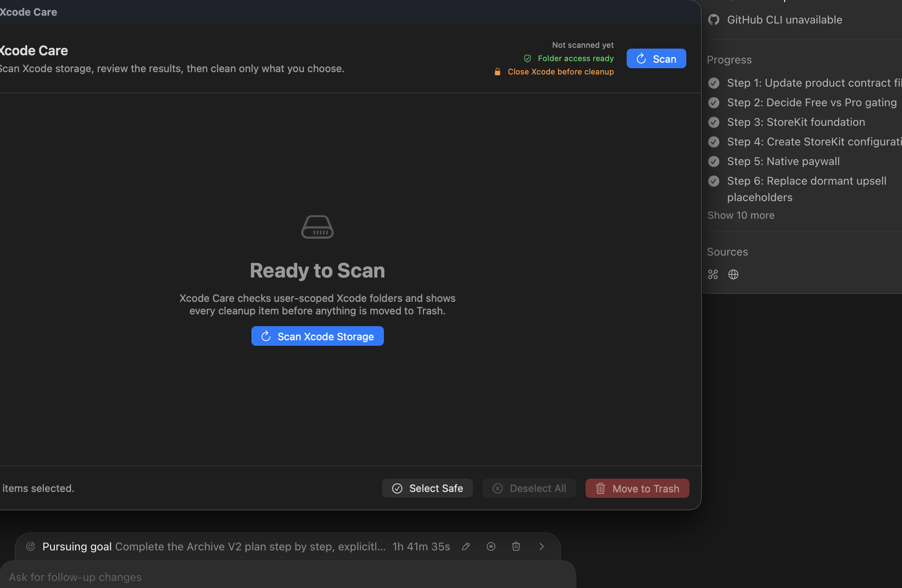The width and height of the screenshot is (902, 588).
Task: Click the drive icon above Ready to Scan
Action: [x=317, y=227]
